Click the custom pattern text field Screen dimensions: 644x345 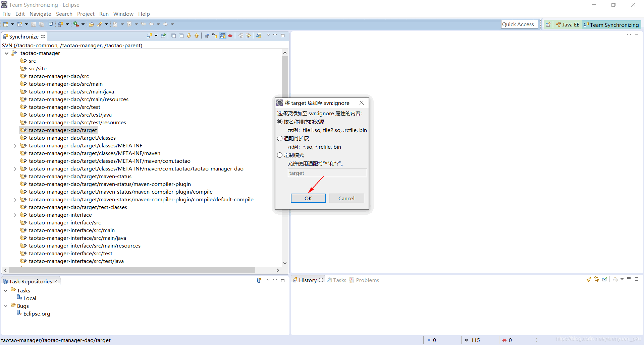(327, 173)
